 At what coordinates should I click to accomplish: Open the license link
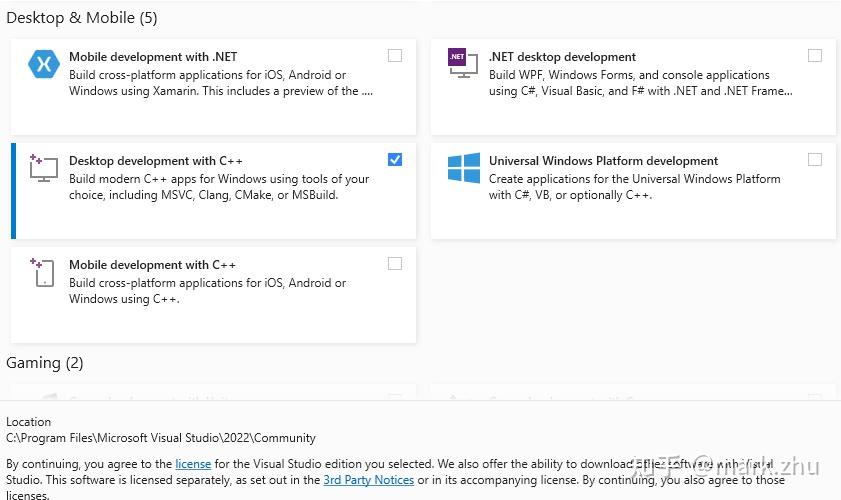click(x=193, y=464)
